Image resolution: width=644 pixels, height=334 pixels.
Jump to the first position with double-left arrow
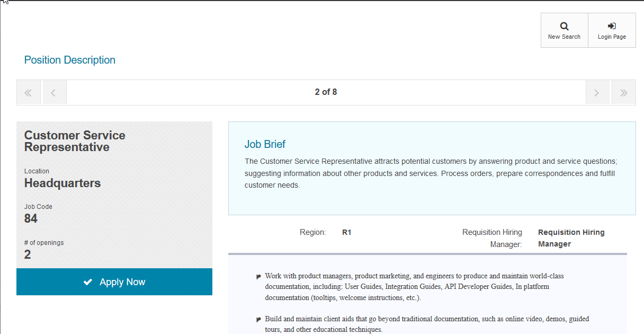[x=29, y=93]
